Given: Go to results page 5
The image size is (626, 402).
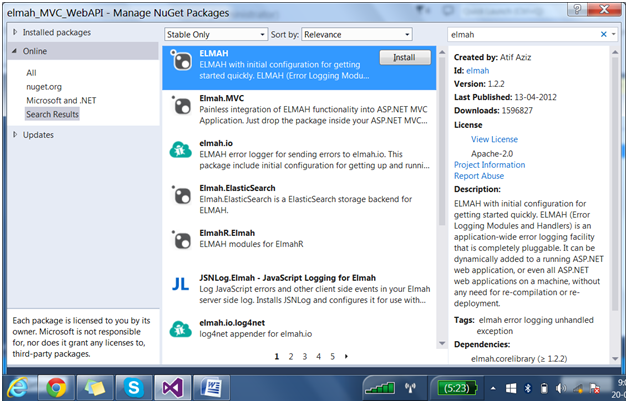Looking at the screenshot, I should (x=333, y=356).
